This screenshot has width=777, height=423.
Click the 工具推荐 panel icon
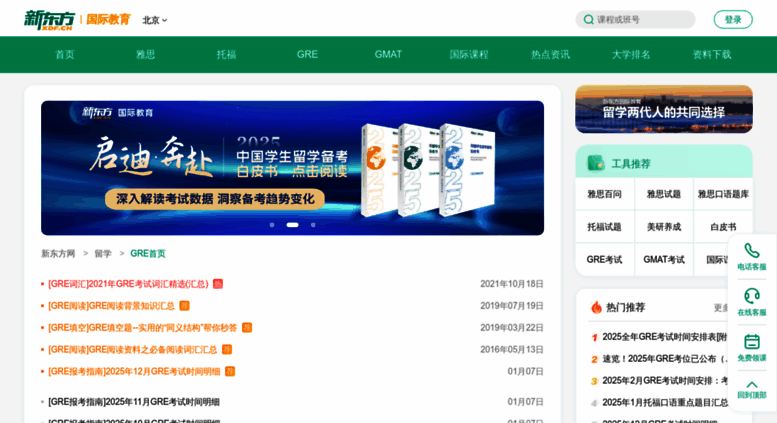[595, 163]
